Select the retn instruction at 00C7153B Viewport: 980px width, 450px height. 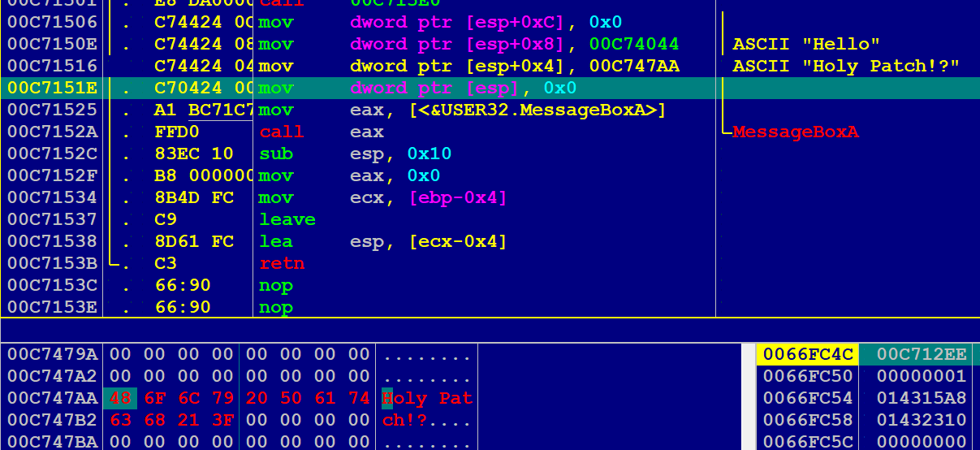(x=282, y=263)
